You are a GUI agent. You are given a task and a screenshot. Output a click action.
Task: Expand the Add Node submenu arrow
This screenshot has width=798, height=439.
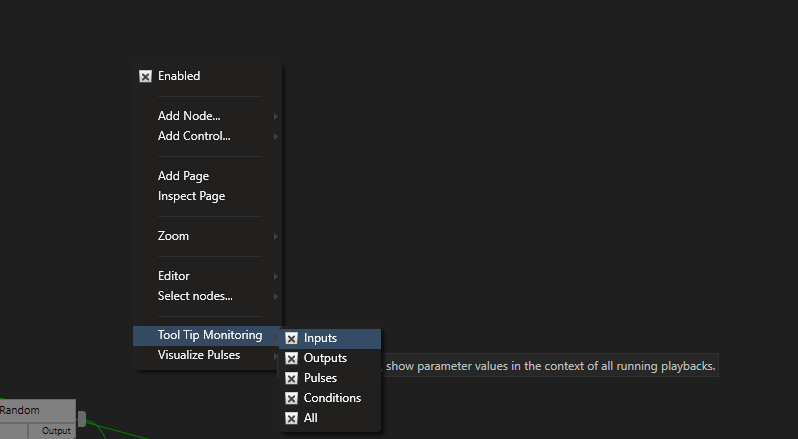point(275,116)
